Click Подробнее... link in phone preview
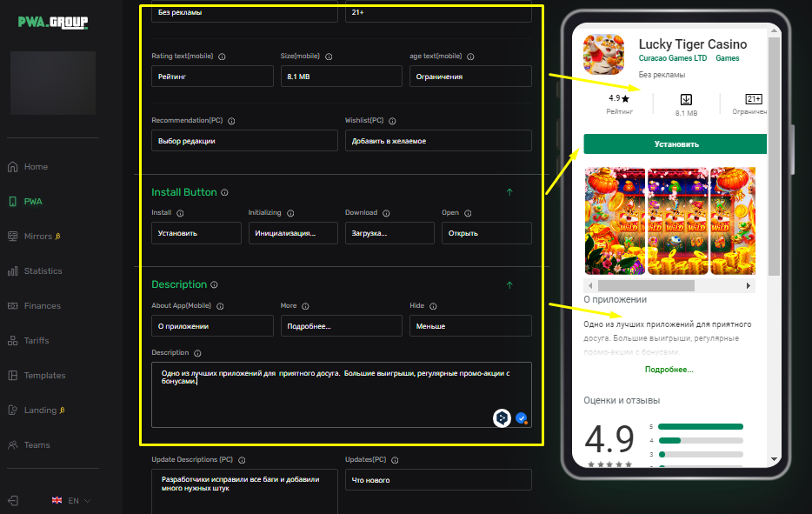The height and width of the screenshot is (514, 812). click(x=669, y=370)
